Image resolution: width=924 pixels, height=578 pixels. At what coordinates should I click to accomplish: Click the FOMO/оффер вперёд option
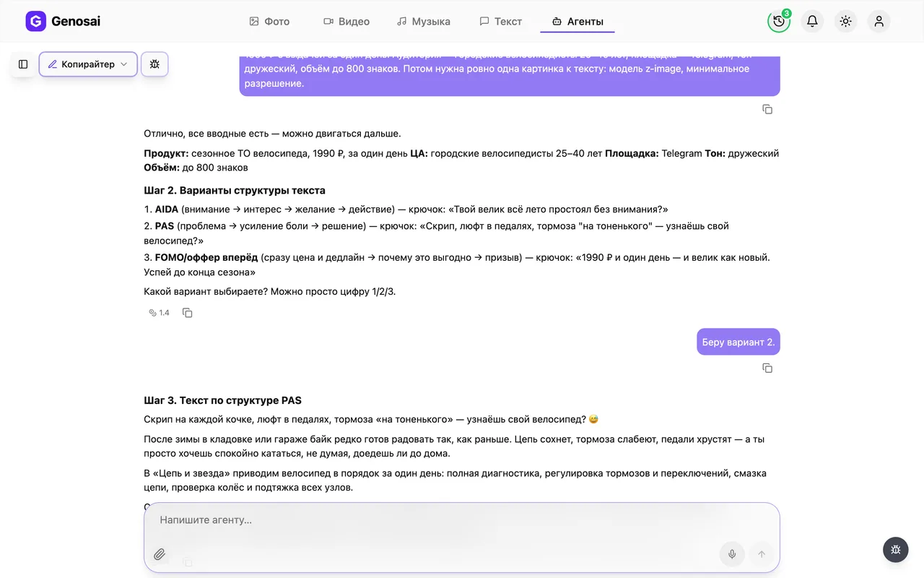click(x=457, y=264)
